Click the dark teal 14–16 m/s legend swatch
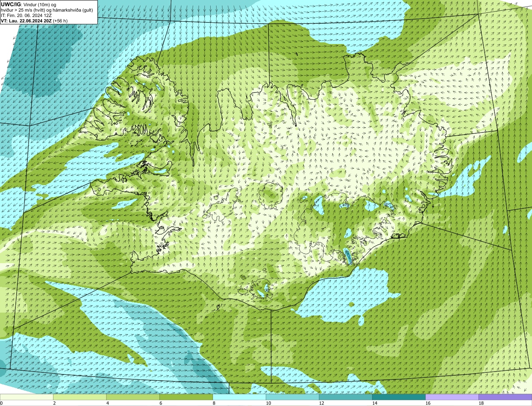 [399, 397]
